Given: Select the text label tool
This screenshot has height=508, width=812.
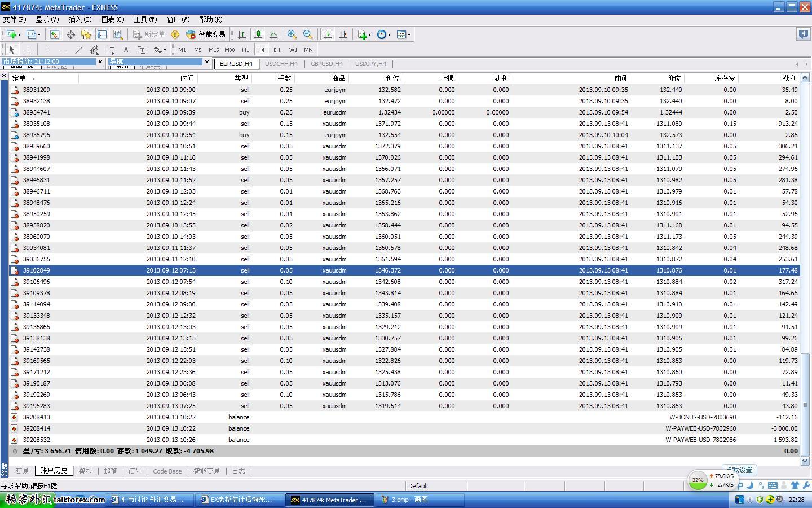Looking at the screenshot, I should tap(142, 50).
